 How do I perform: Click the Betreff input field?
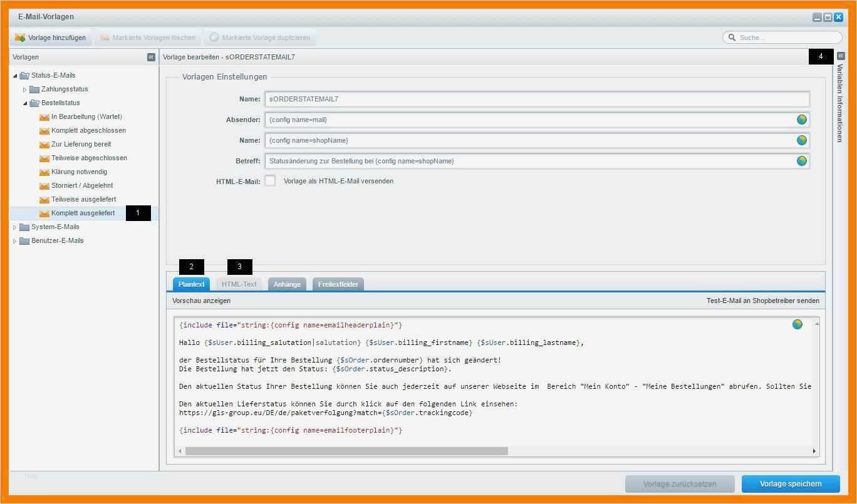coord(537,161)
